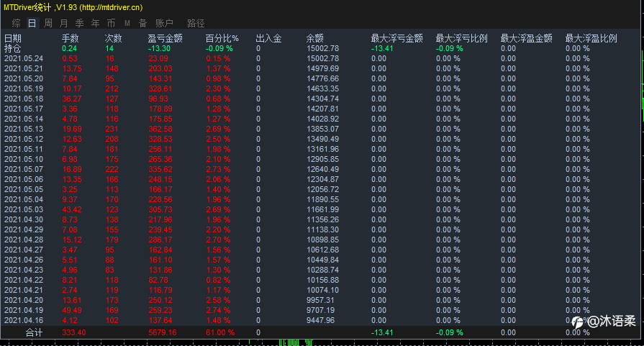Select the date row 2021.04.19

pyautogui.click(x=24, y=310)
